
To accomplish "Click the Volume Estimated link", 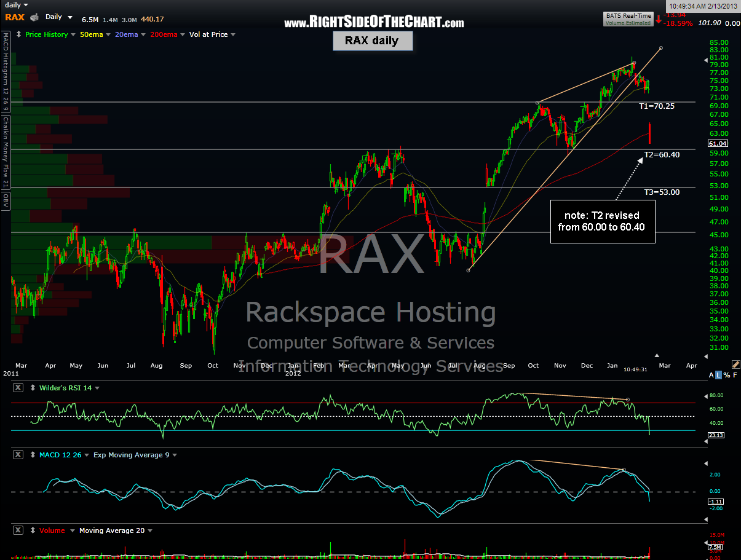I will pyautogui.click(x=628, y=23).
